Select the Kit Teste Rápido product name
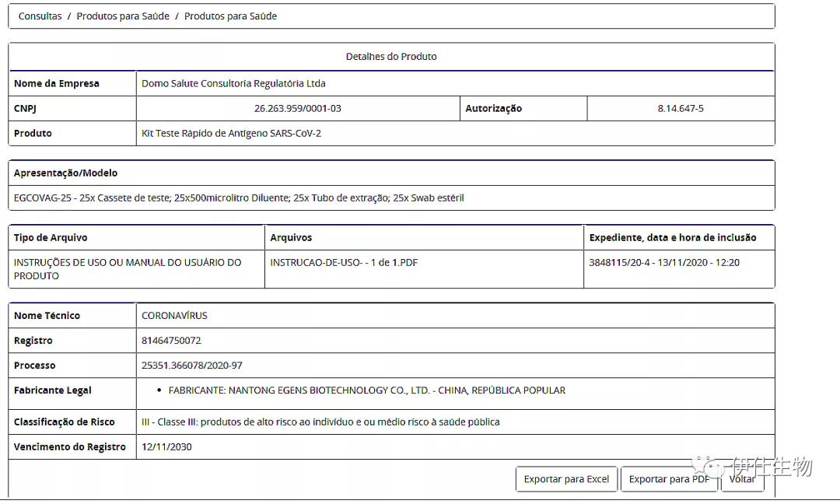 point(231,134)
